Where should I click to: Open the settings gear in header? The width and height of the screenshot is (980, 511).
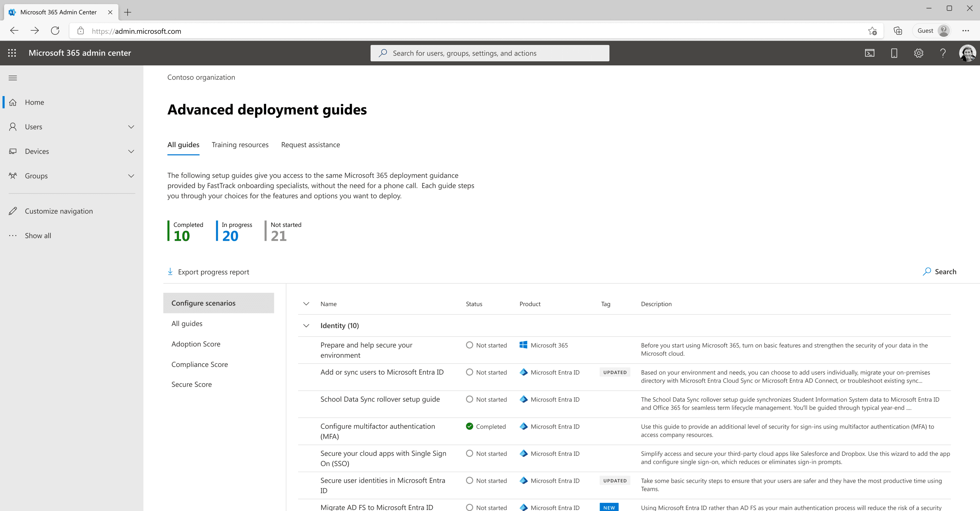(918, 53)
